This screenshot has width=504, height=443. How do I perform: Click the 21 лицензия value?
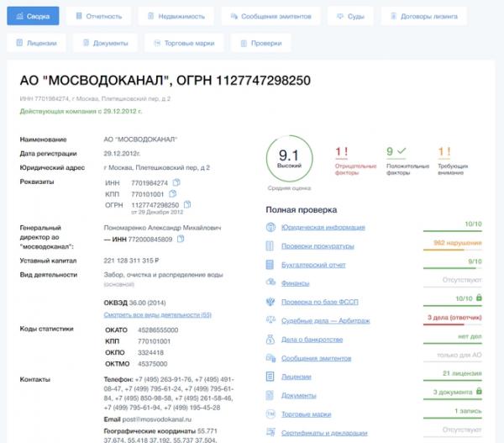click(x=462, y=373)
